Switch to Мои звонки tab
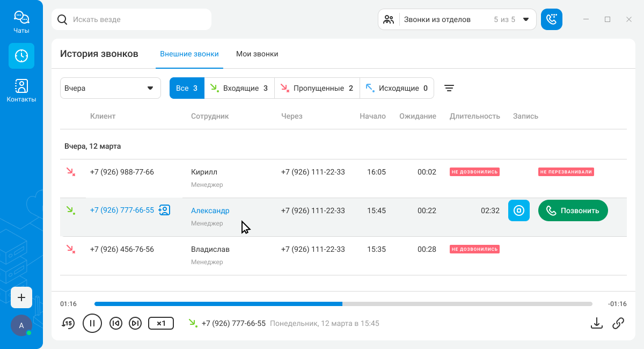This screenshot has height=349, width=644. 257,54
